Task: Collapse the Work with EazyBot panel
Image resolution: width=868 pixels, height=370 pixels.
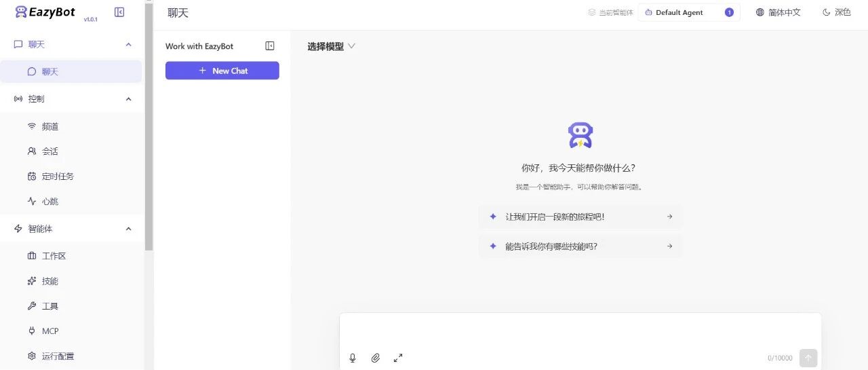Action: [270, 46]
